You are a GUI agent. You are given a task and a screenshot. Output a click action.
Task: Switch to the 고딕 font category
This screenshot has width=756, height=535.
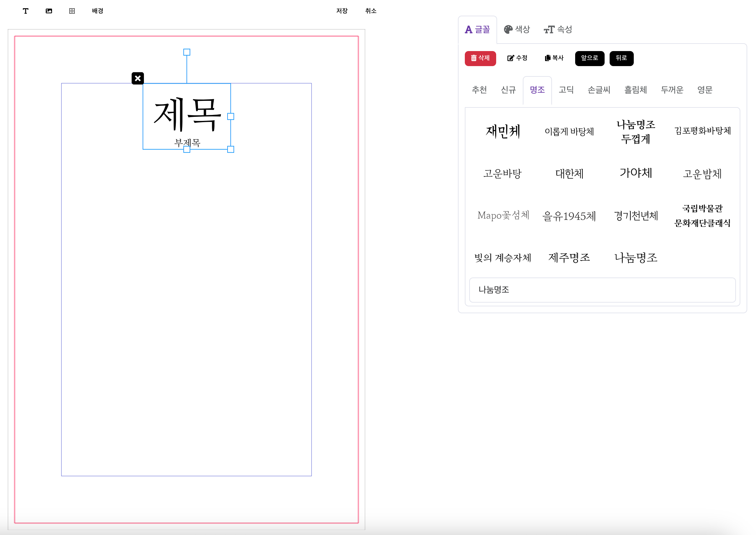tap(566, 90)
